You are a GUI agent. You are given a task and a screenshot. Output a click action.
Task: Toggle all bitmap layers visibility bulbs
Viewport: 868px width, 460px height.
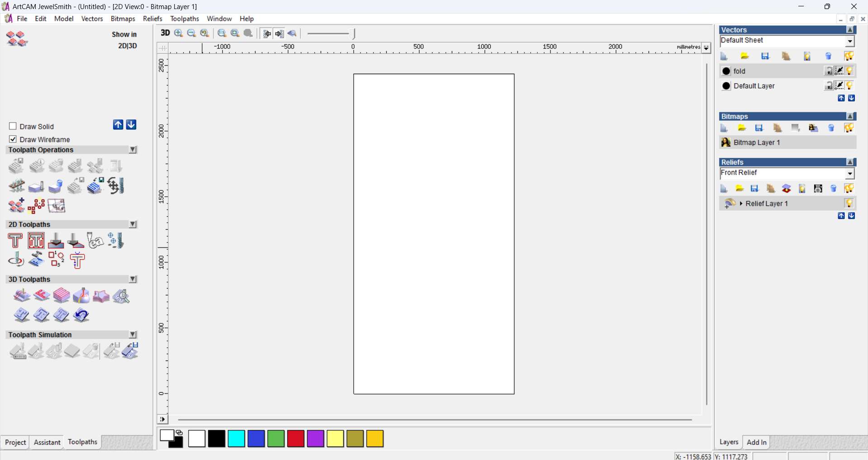click(x=849, y=128)
